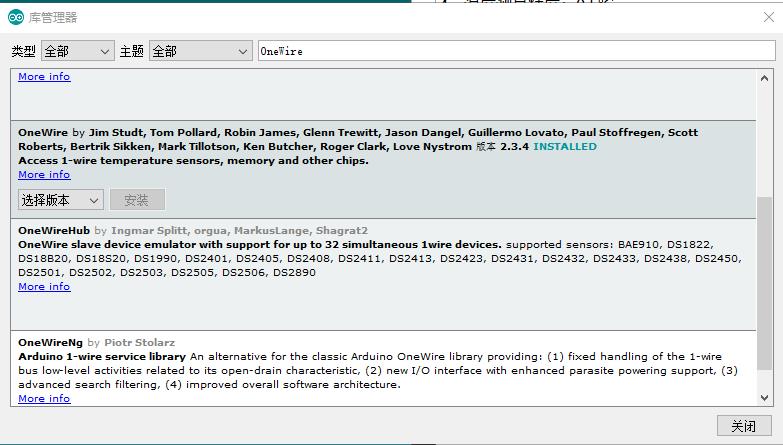The width and height of the screenshot is (783, 445).
Task: Click the 类型 label
Action: tap(23, 51)
